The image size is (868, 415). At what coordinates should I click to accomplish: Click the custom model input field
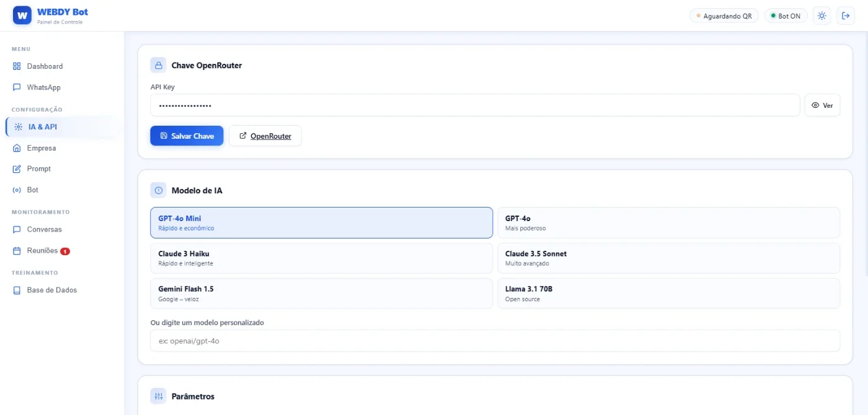pyautogui.click(x=495, y=341)
